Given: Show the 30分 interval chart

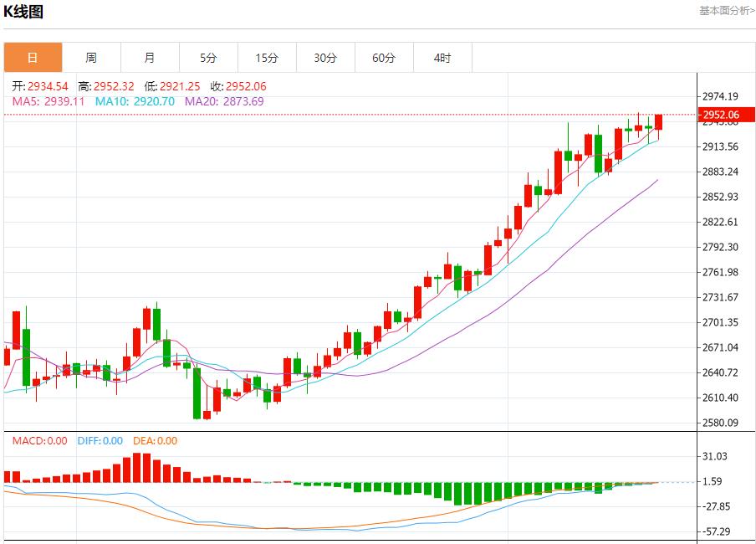Looking at the screenshot, I should tap(325, 58).
